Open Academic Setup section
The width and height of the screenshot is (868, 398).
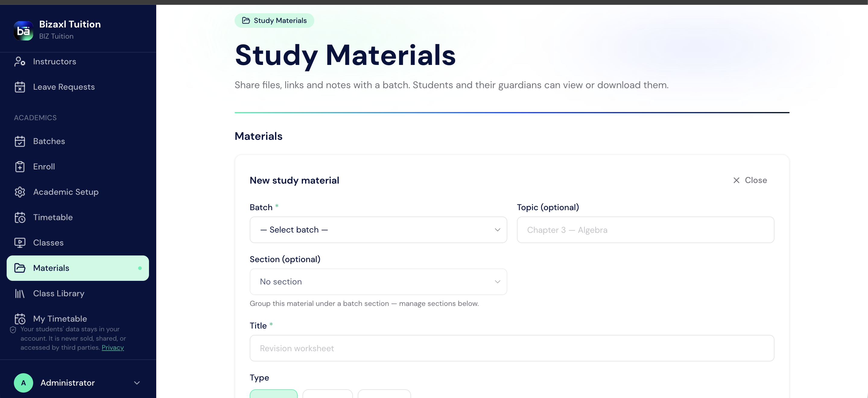(78, 192)
